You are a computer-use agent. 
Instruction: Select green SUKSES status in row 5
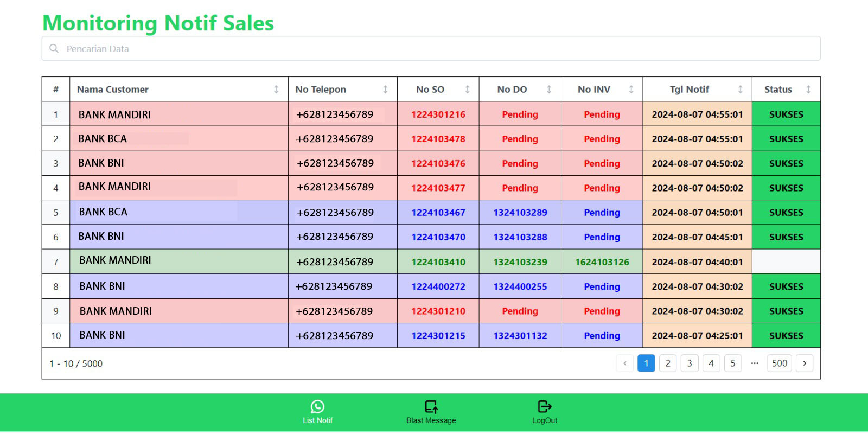click(x=786, y=213)
